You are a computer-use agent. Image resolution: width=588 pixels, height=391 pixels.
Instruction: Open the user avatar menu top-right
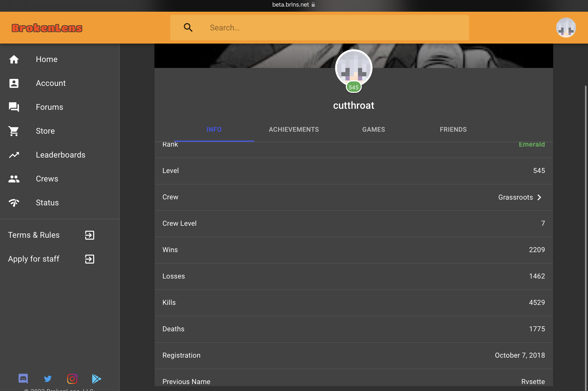coord(566,27)
